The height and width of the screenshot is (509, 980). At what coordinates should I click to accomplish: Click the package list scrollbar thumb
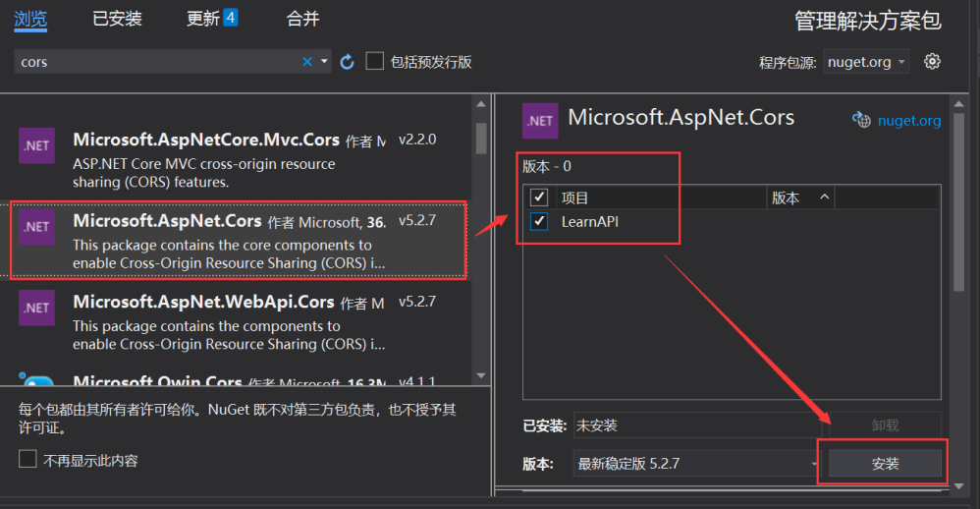pyautogui.click(x=480, y=138)
